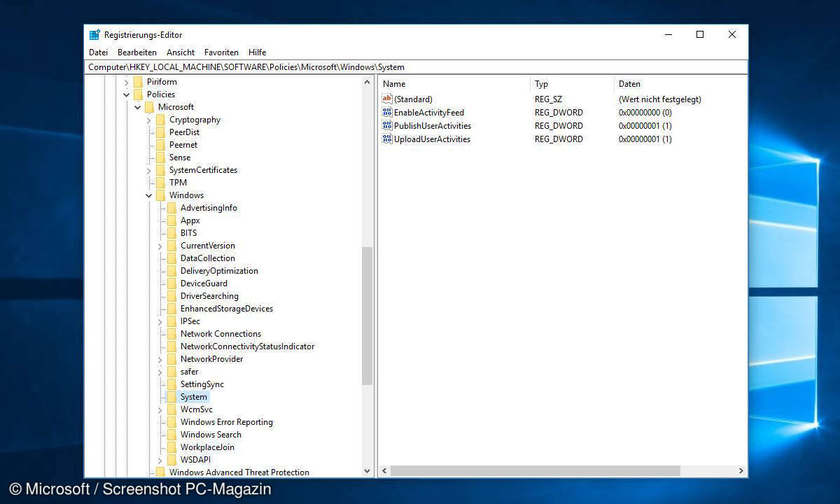This screenshot has width=840, height=504.
Task: Select the EnhancedStorageDevices key
Action: (x=227, y=309)
